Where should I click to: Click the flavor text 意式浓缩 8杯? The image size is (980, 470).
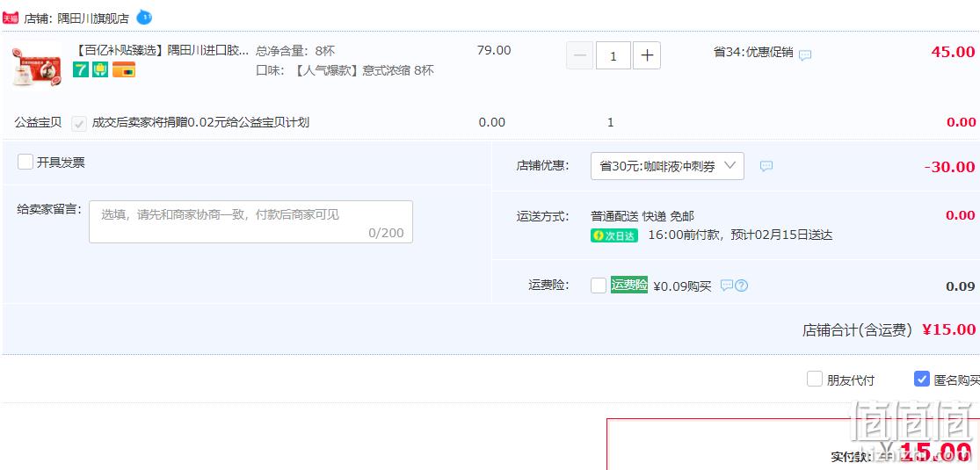tap(398, 70)
